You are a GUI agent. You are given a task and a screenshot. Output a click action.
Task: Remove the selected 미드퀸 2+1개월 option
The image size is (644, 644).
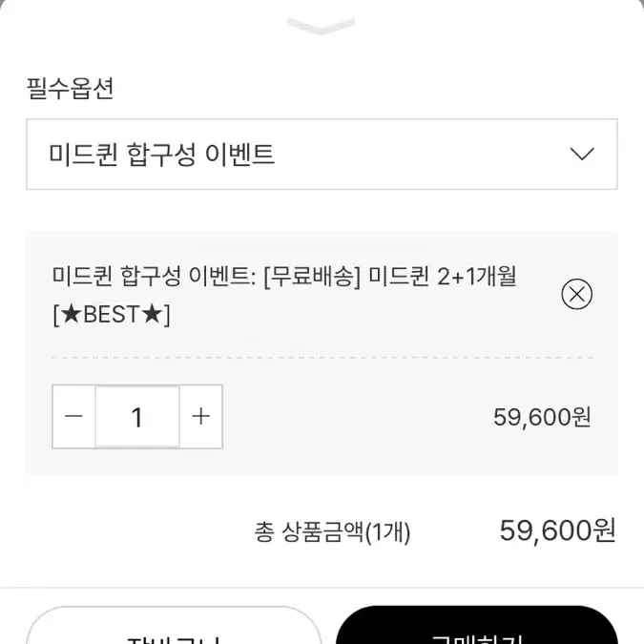point(576,294)
